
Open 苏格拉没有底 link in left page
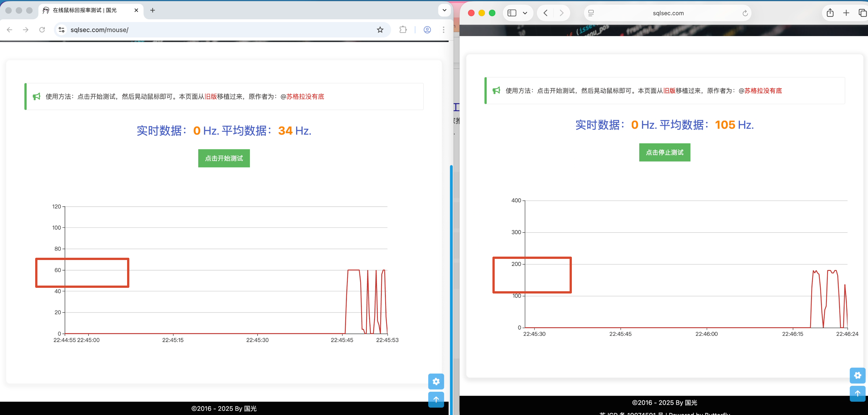click(x=305, y=97)
